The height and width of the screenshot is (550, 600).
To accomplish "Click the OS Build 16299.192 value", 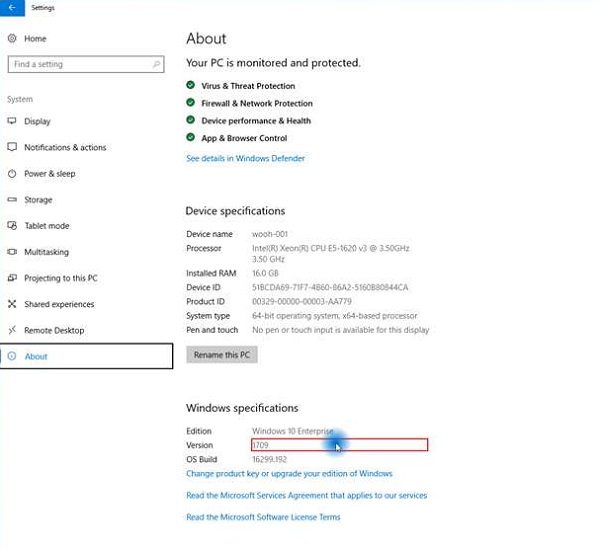I will point(269,459).
